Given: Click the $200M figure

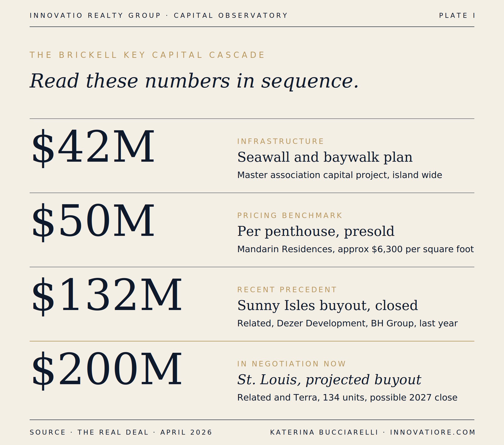Looking at the screenshot, I should (107, 370).
